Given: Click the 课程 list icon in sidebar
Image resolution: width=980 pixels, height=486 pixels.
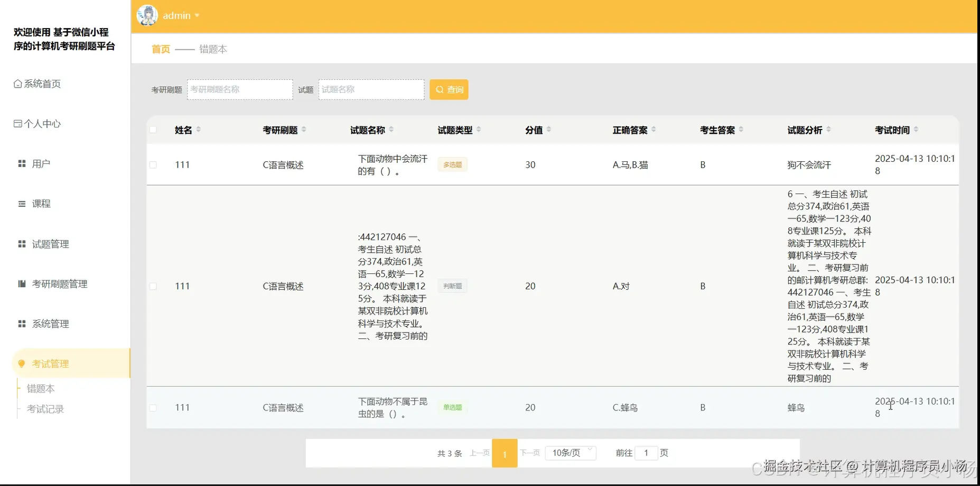Looking at the screenshot, I should (21, 203).
